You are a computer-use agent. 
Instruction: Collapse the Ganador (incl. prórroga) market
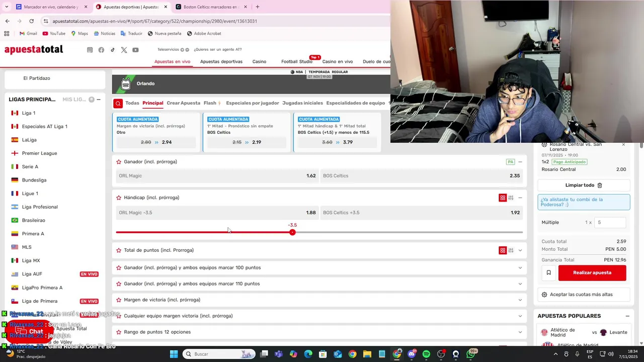pyautogui.click(x=520, y=162)
